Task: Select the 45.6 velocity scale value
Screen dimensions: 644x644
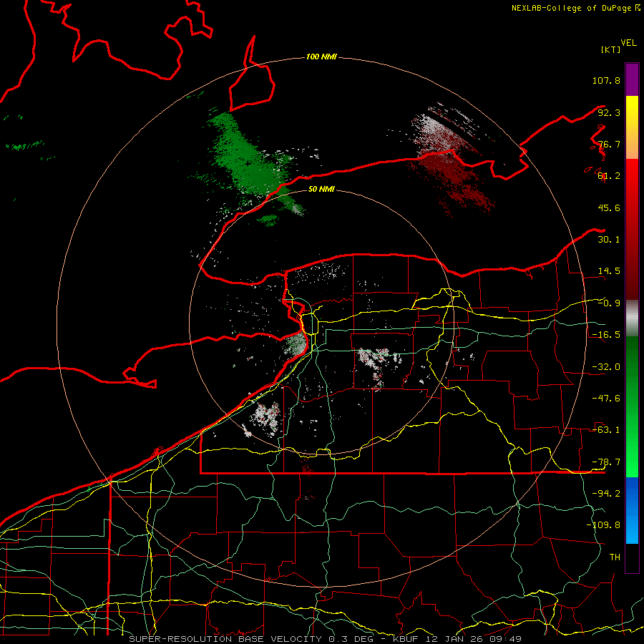Action: click(x=609, y=208)
